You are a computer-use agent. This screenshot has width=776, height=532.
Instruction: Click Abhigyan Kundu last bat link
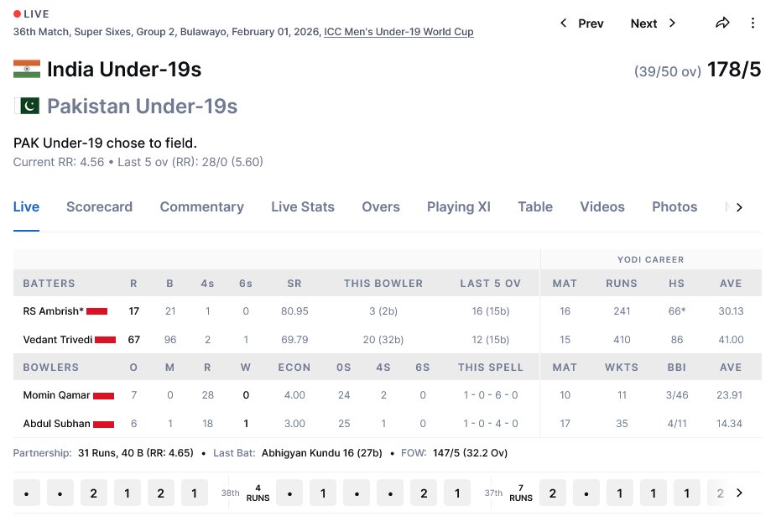321,453
